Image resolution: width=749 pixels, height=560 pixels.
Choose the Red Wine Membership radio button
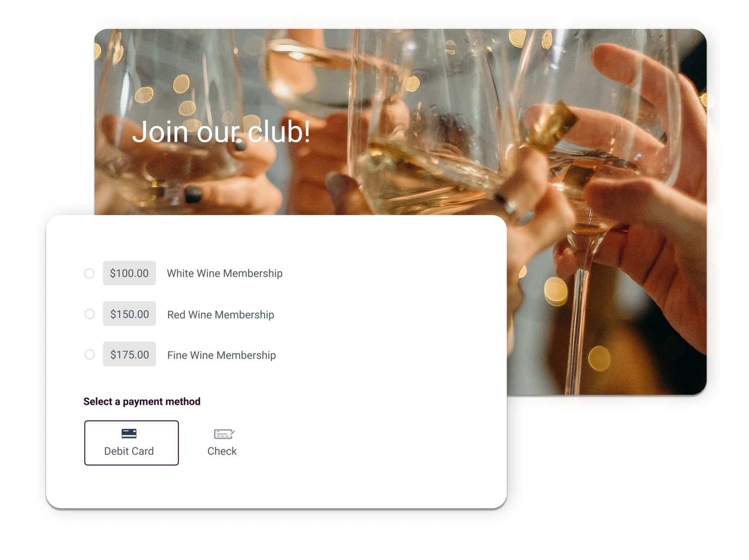[89, 314]
